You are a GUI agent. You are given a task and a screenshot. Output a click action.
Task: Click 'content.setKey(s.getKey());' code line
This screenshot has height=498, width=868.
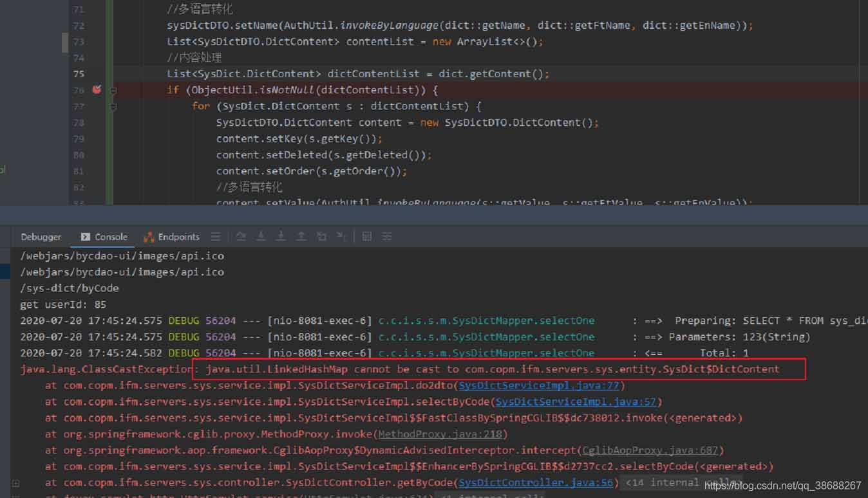(x=299, y=139)
